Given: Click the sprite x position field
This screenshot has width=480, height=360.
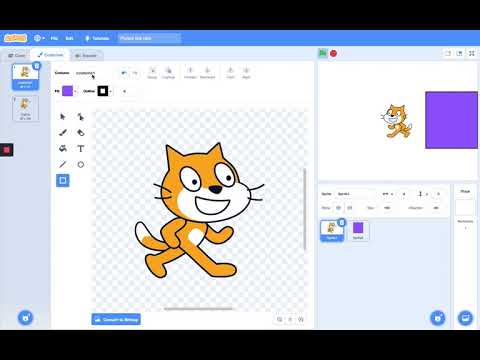Looking at the screenshot, I should (404, 194).
